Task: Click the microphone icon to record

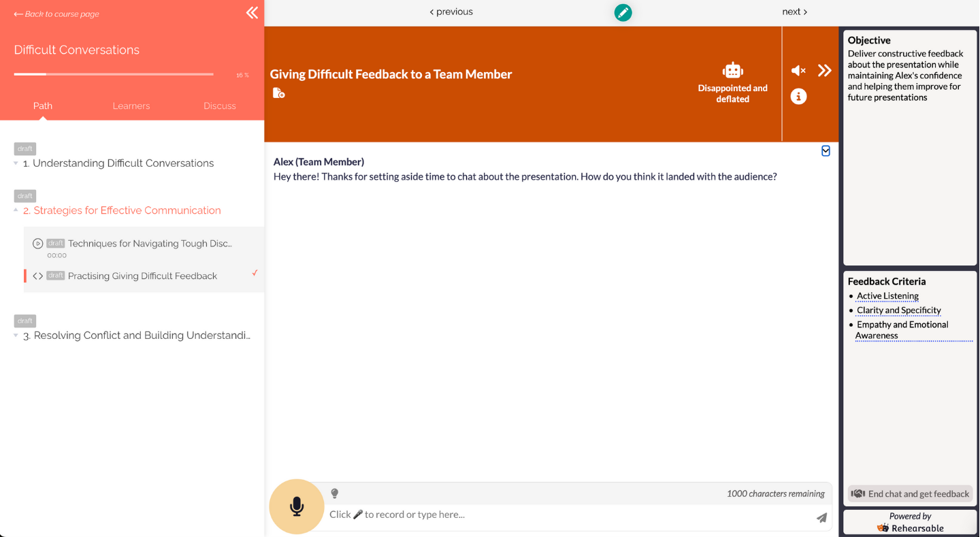Action: point(297,506)
